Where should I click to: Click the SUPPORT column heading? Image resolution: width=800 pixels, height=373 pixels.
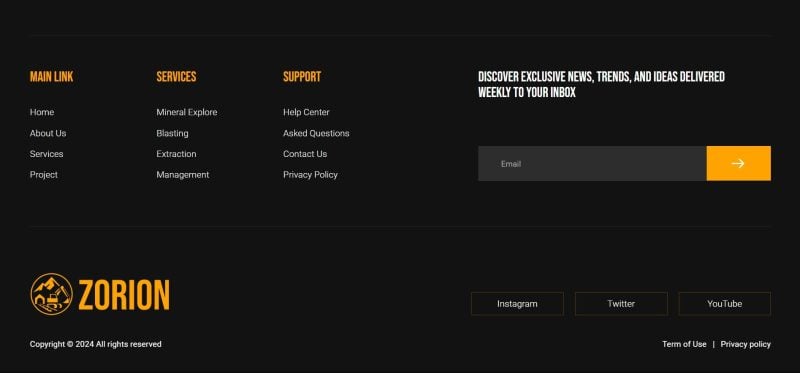(302, 77)
